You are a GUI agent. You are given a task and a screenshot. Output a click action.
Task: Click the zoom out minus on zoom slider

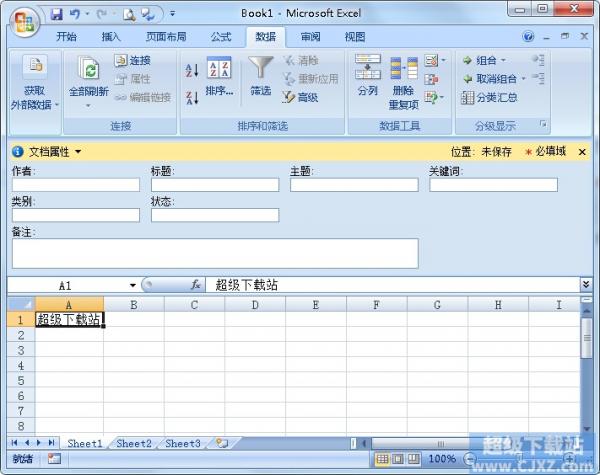point(470,458)
